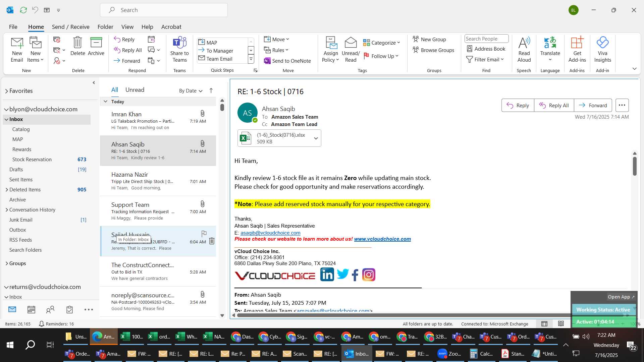Switch to Calendar view icon
Image resolution: width=644 pixels, height=362 pixels.
[x=31, y=309]
